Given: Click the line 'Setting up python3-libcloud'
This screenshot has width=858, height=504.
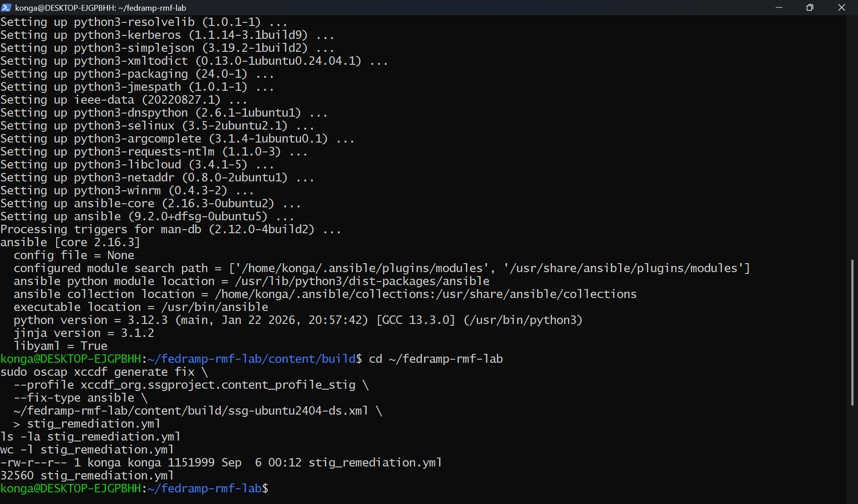Looking at the screenshot, I should point(137,164).
